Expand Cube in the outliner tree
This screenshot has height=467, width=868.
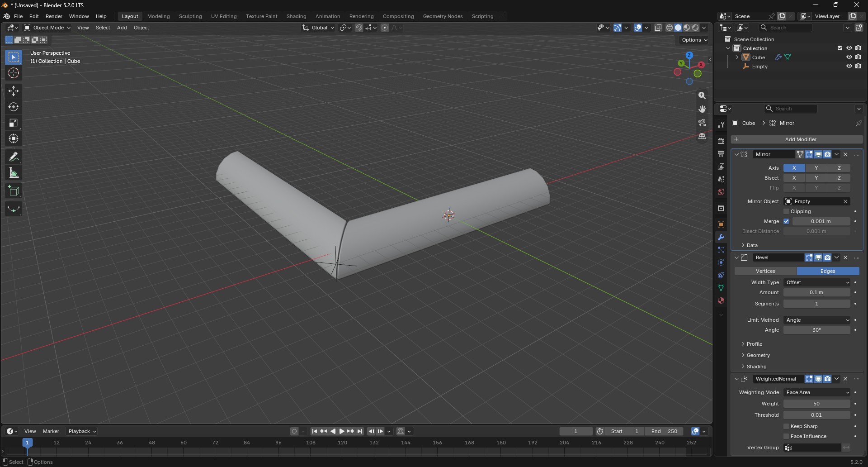coord(737,57)
